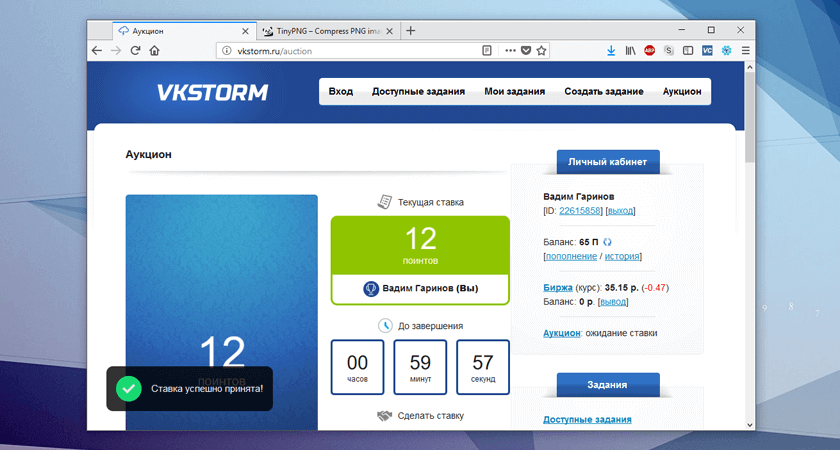840x450 pixels.
Task: Open Создать задание in navigation
Action: [604, 92]
